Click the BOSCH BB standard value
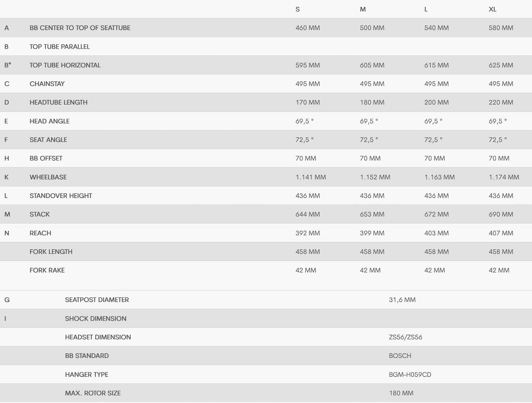Viewport: 532px width, 403px height. (x=400, y=356)
